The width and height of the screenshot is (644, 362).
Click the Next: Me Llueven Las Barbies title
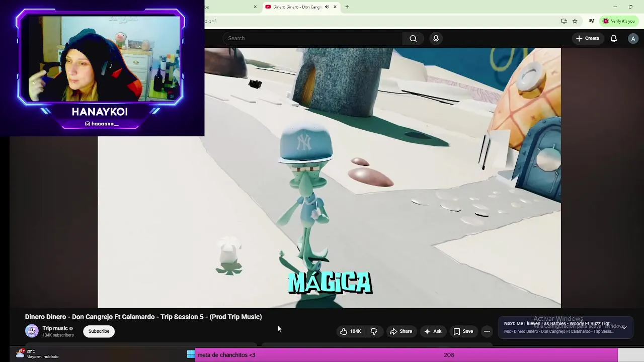[558, 324]
